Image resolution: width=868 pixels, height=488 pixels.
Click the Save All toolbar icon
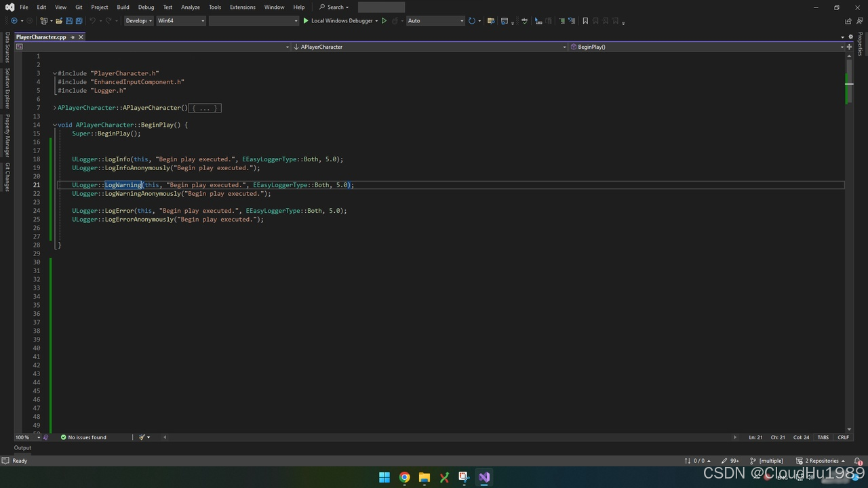point(79,21)
